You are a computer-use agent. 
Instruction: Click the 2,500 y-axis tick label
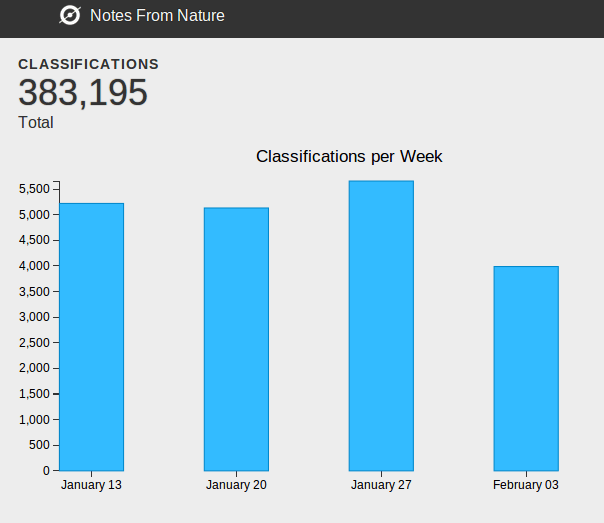(34, 343)
